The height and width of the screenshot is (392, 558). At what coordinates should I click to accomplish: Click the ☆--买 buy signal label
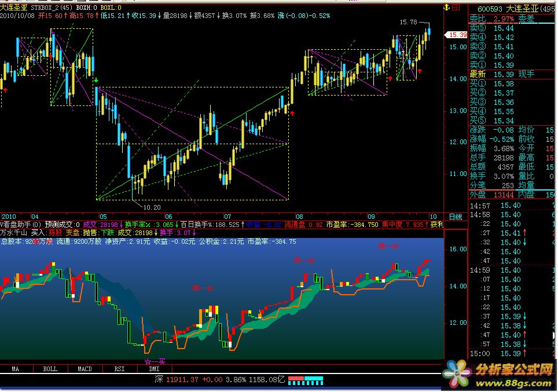click(155, 362)
